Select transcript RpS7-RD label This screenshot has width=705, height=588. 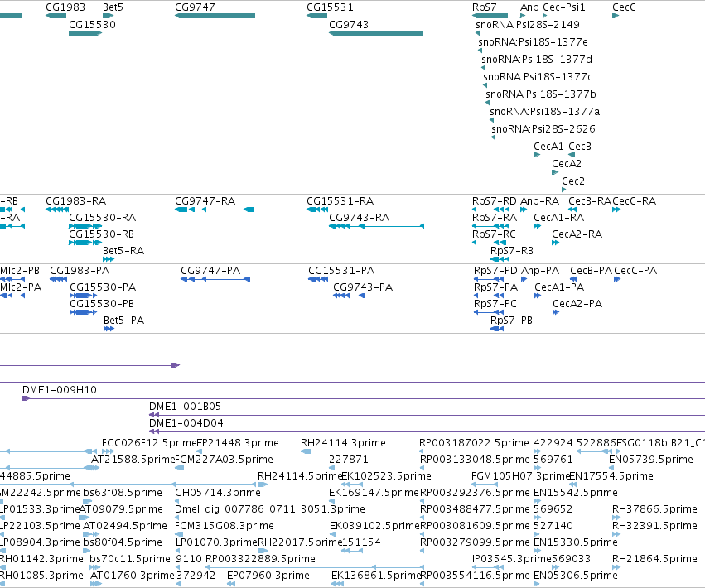(494, 201)
